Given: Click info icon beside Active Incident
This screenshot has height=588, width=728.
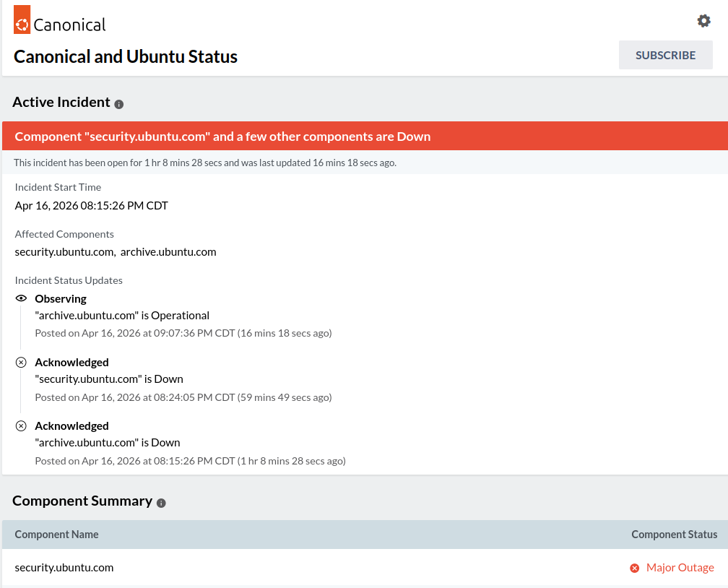Looking at the screenshot, I should tap(119, 104).
